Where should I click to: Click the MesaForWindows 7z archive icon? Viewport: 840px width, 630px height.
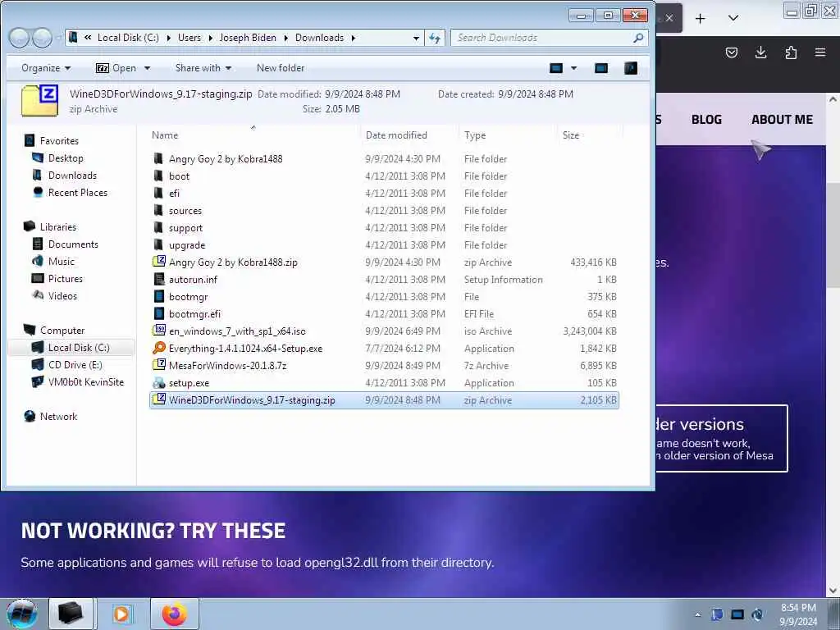click(x=158, y=365)
